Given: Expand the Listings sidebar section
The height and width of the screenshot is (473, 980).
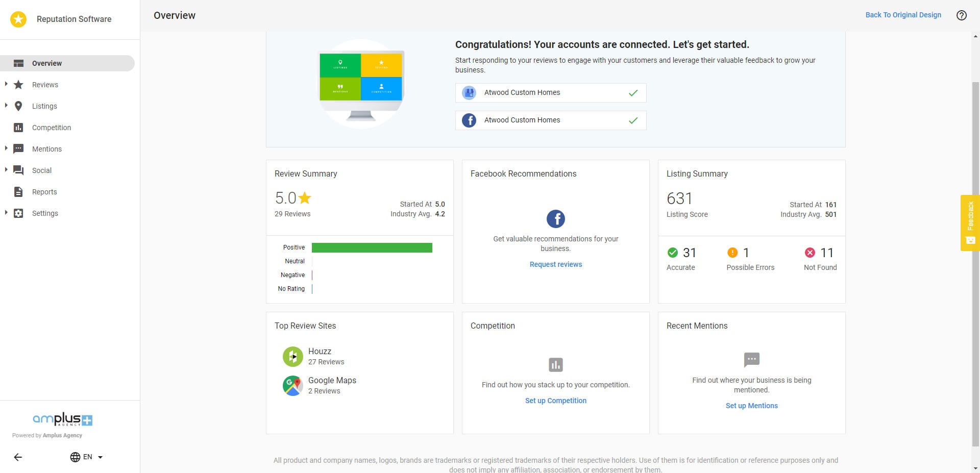Looking at the screenshot, I should (6, 106).
